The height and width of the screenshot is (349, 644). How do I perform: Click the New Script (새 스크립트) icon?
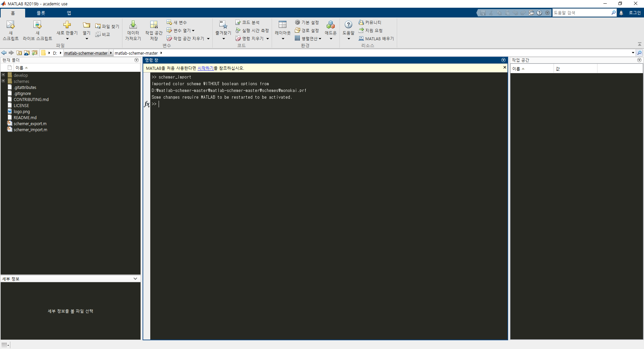pyautogui.click(x=11, y=25)
